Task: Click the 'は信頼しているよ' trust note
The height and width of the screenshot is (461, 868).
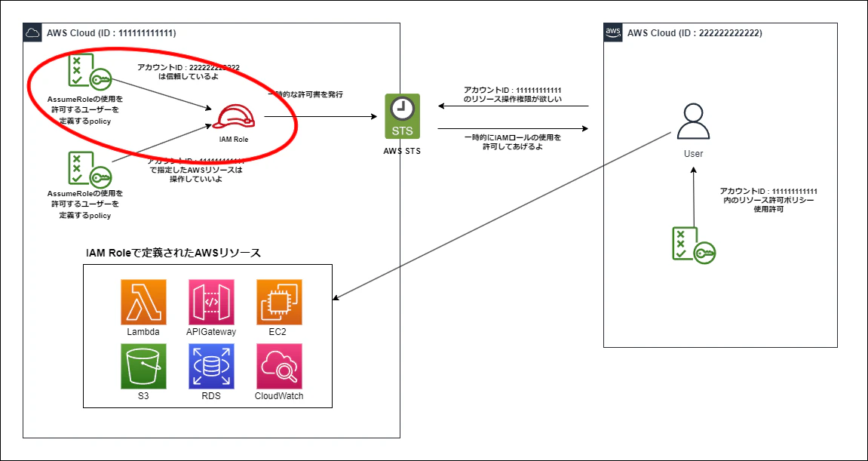Action: 189,77
